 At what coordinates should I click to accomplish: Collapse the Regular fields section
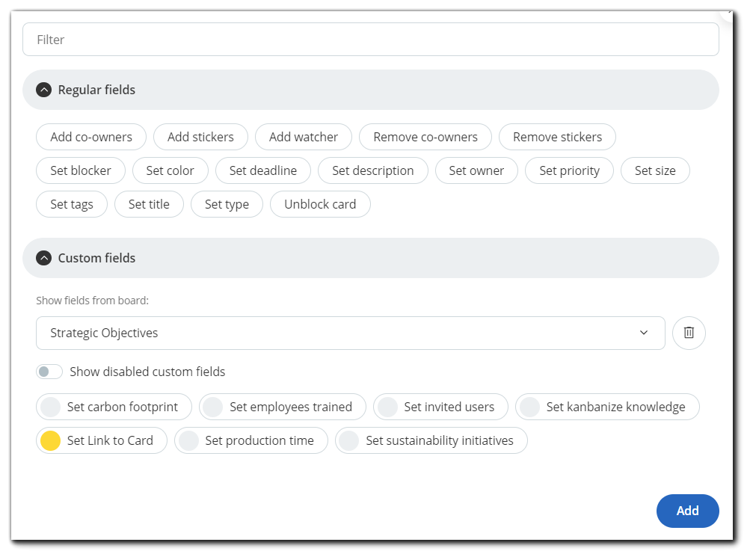[44, 90]
